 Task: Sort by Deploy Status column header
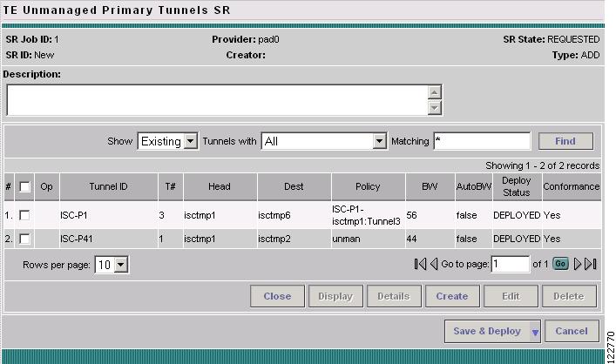(x=517, y=187)
